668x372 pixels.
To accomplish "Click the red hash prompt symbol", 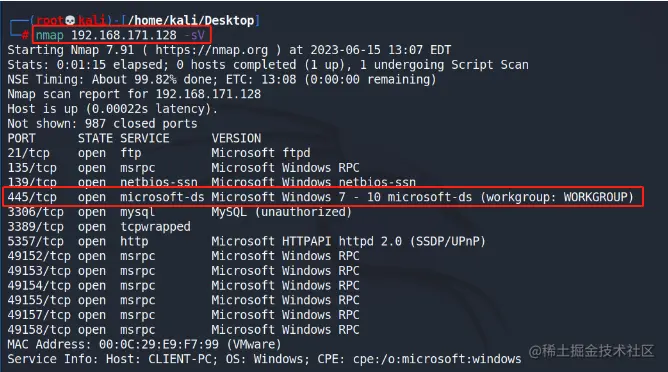I will [x=25, y=35].
